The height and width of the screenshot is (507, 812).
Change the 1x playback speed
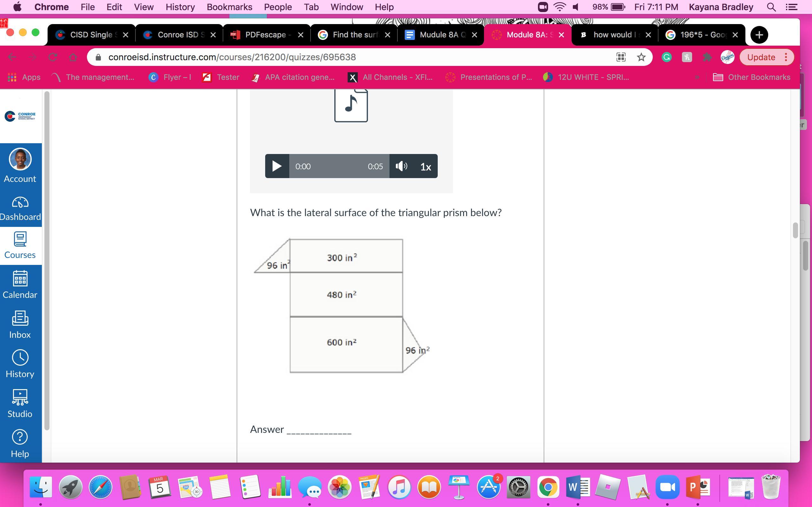click(425, 167)
